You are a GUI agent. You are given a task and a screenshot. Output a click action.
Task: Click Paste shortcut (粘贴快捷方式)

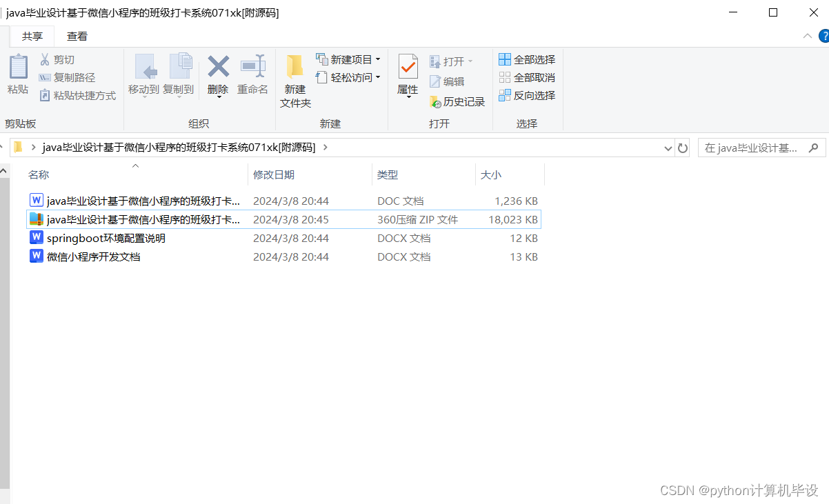click(x=77, y=96)
